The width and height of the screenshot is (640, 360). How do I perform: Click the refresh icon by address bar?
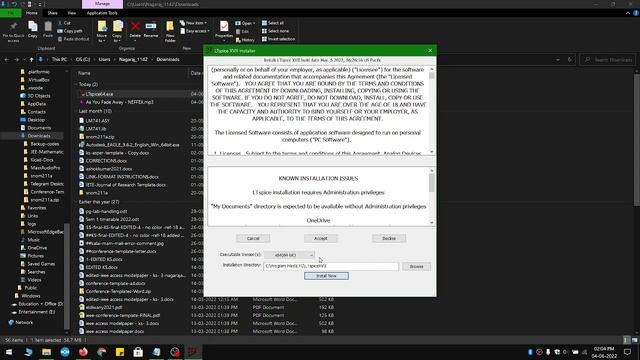[570, 60]
